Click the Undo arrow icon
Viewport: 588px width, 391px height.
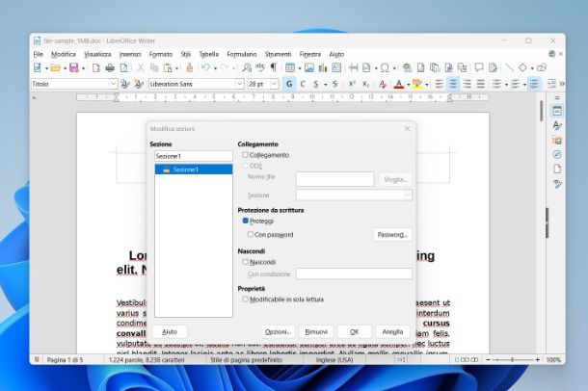point(205,67)
